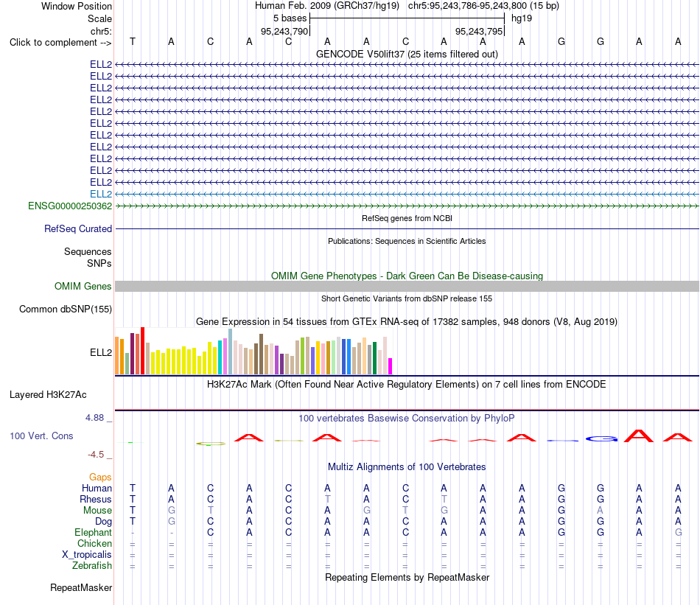
Task: Click the "Human" alignment row label
Action: [x=97, y=488]
